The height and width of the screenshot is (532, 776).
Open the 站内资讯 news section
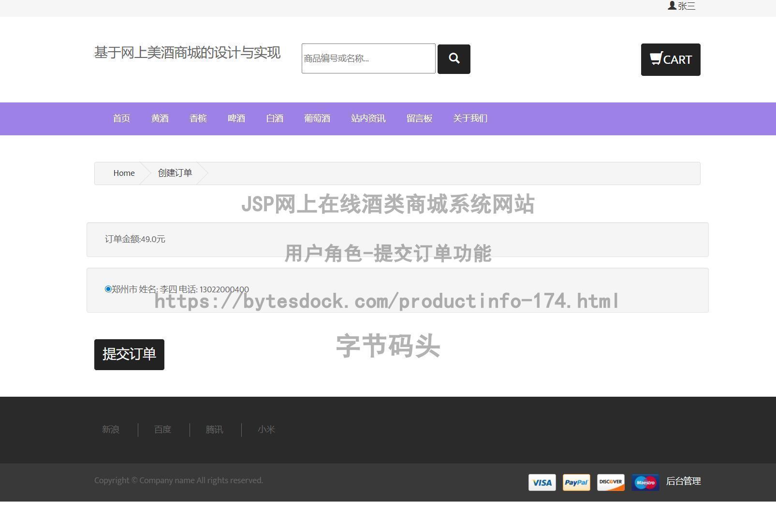pyautogui.click(x=368, y=118)
